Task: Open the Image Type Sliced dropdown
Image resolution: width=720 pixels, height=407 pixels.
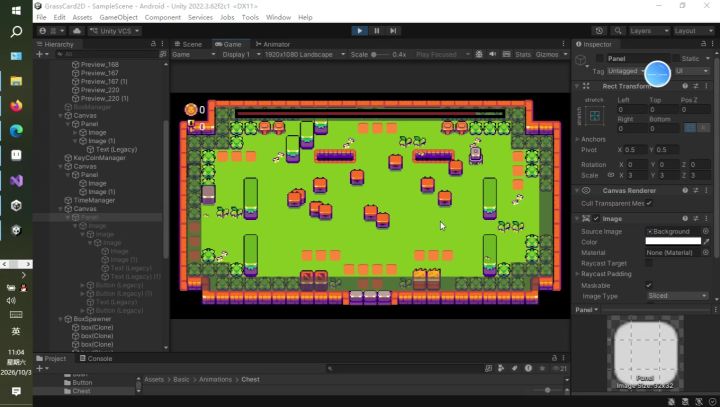Action: (x=677, y=296)
